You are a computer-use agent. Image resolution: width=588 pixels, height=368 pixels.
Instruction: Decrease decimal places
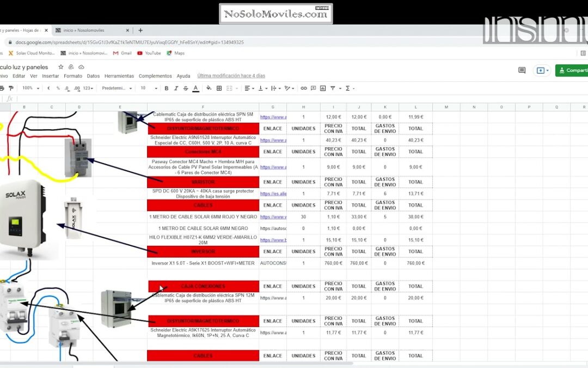[x=67, y=88]
